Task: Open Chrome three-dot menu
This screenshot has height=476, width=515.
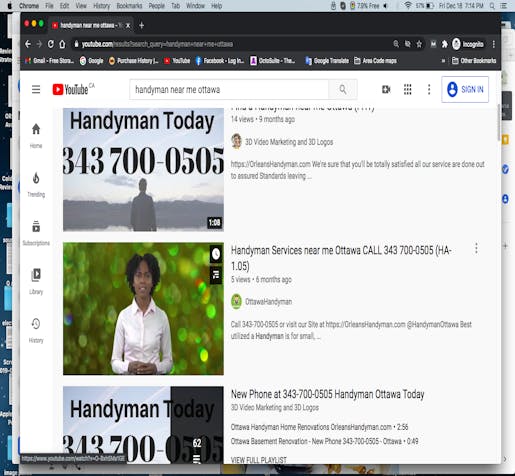Action: tap(494, 44)
